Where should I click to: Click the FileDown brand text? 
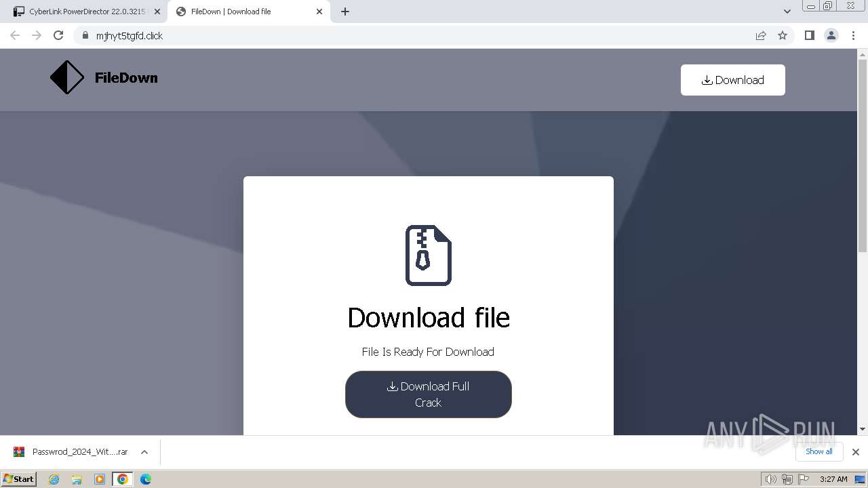(x=126, y=78)
